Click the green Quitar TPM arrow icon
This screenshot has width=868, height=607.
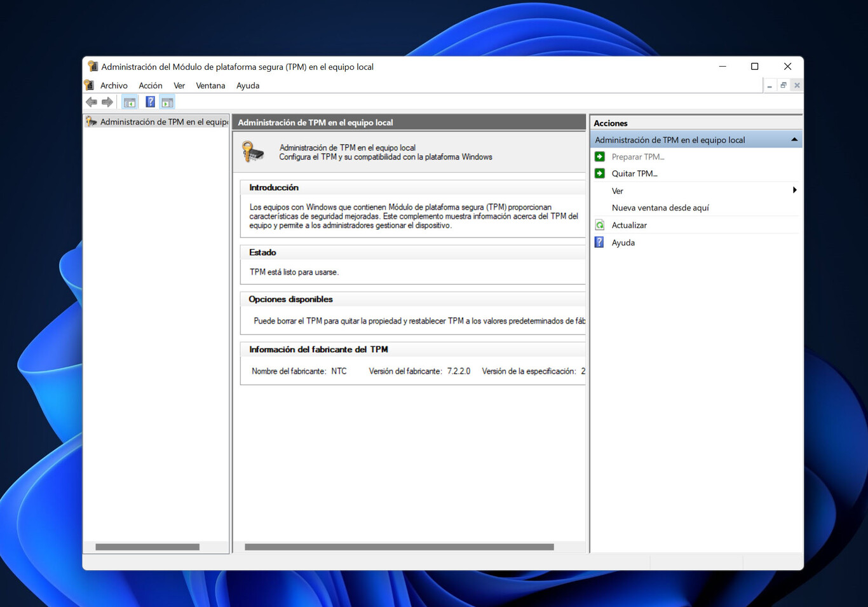(x=599, y=173)
